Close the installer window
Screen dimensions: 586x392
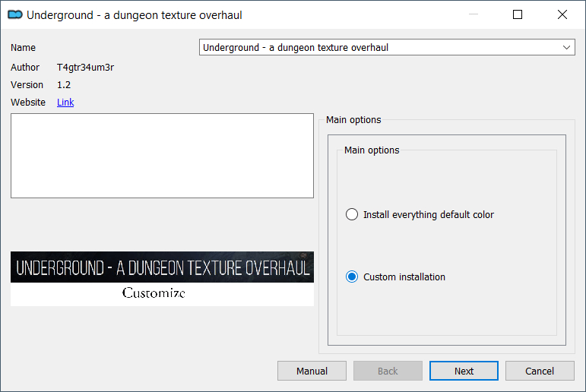pyautogui.click(x=562, y=14)
